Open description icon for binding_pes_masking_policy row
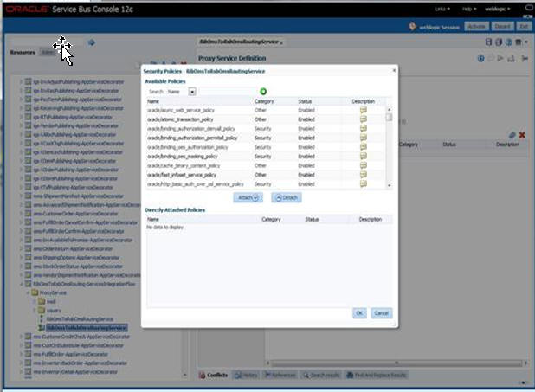This screenshot has width=535, height=392. 364,156
